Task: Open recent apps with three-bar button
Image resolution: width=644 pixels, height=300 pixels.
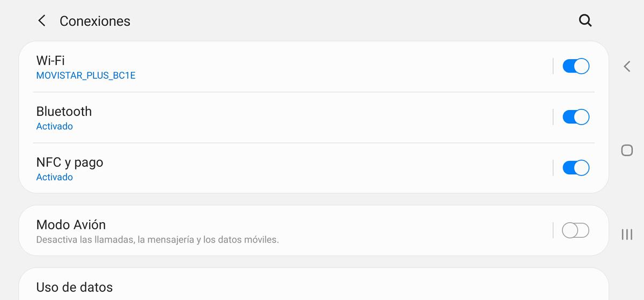Action: point(626,234)
